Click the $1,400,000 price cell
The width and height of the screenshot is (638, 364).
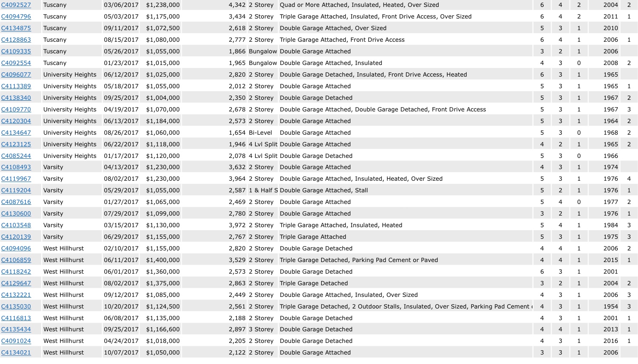[163, 260]
